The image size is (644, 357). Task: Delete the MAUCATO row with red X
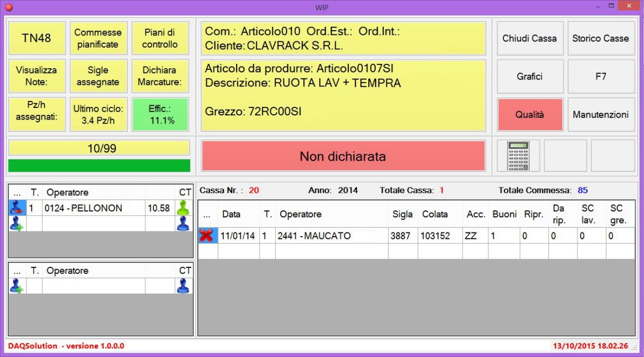pos(207,235)
